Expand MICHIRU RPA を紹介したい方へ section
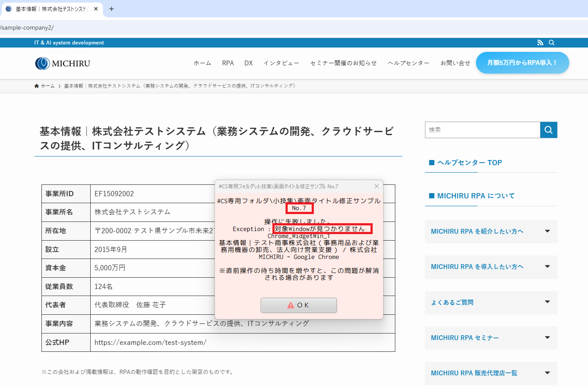Screen dimensions: 588x388 click(x=491, y=231)
